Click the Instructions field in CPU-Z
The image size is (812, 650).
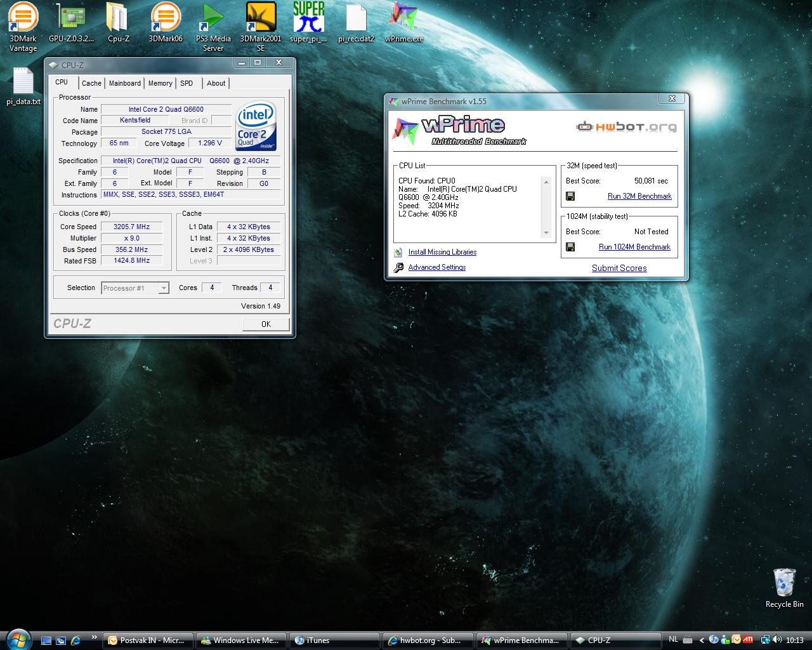coord(191,195)
